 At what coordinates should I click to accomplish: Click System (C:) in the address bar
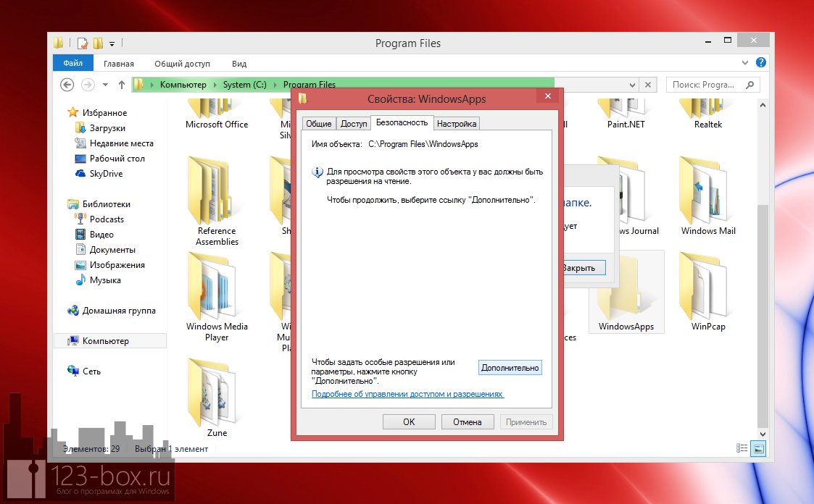pyautogui.click(x=244, y=85)
